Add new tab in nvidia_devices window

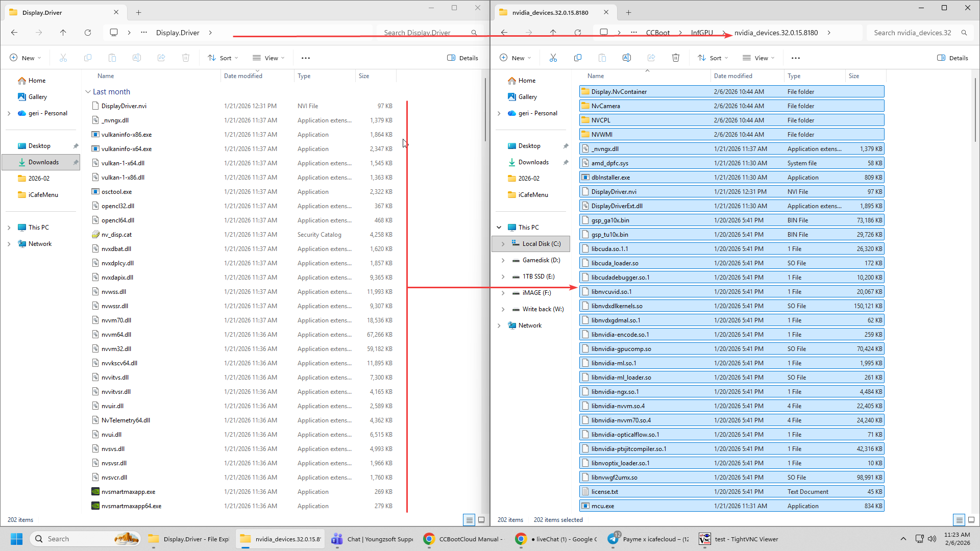tap(628, 12)
